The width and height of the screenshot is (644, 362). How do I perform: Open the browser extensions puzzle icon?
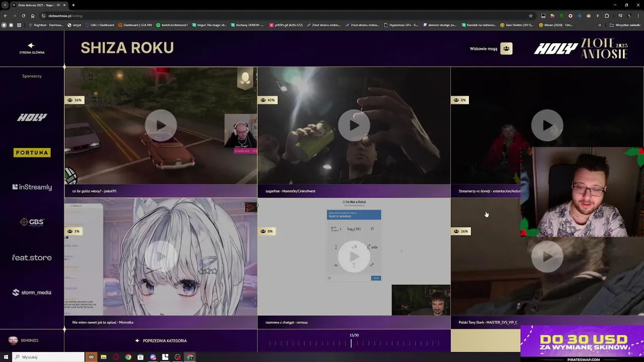tap(607, 16)
